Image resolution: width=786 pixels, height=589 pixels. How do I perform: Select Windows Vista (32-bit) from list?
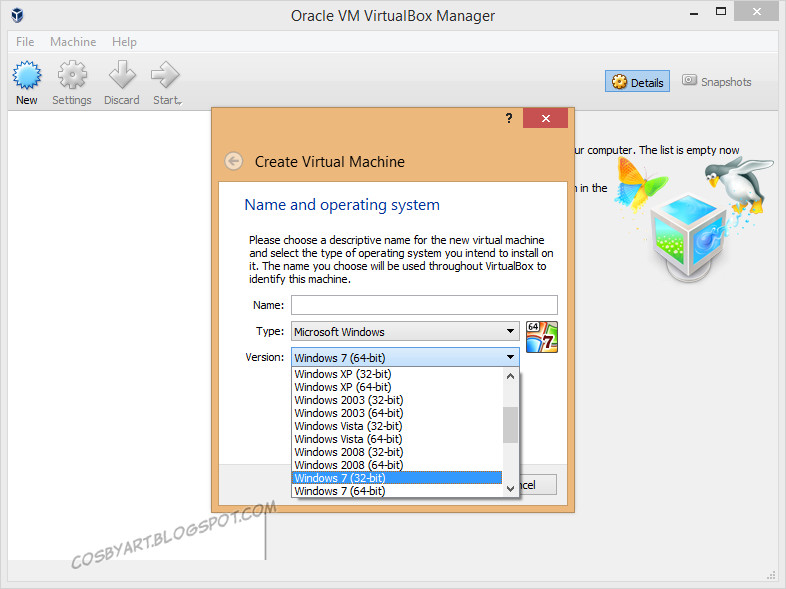[397, 426]
